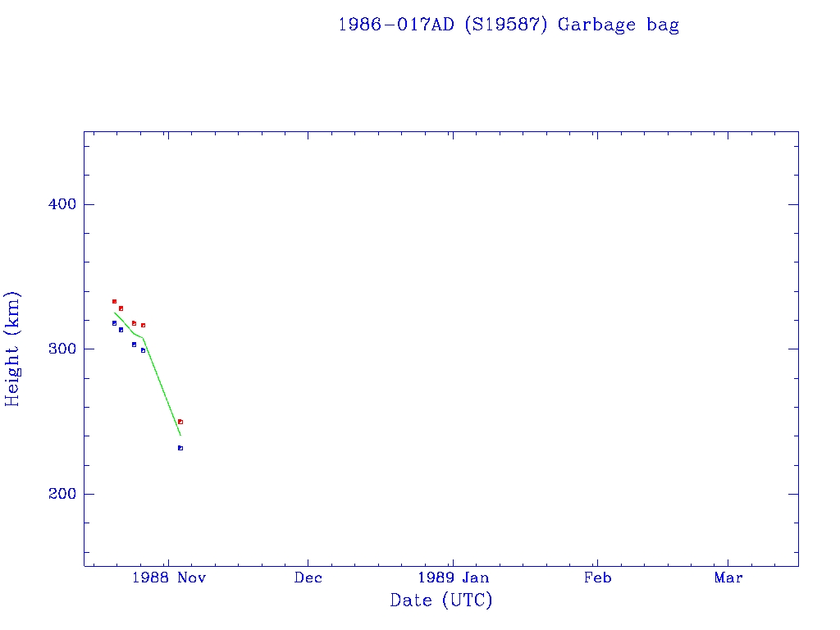Viewport: 840px width, 630px height.
Task: Click the steep descending green line segment
Action: tap(162, 387)
